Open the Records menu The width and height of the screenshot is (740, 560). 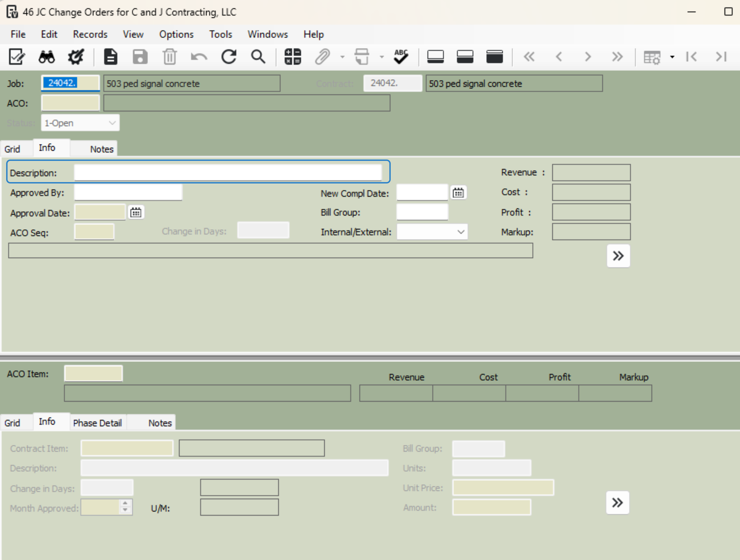[x=90, y=34]
